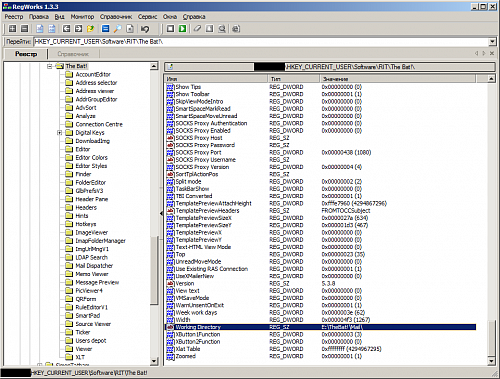Sort by the Имя column header
This screenshot has width=500, height=379.
click(217, 79)
